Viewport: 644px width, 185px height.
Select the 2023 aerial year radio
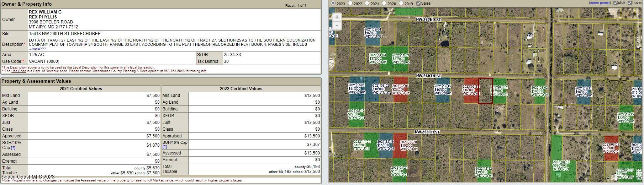pos(333,3)
